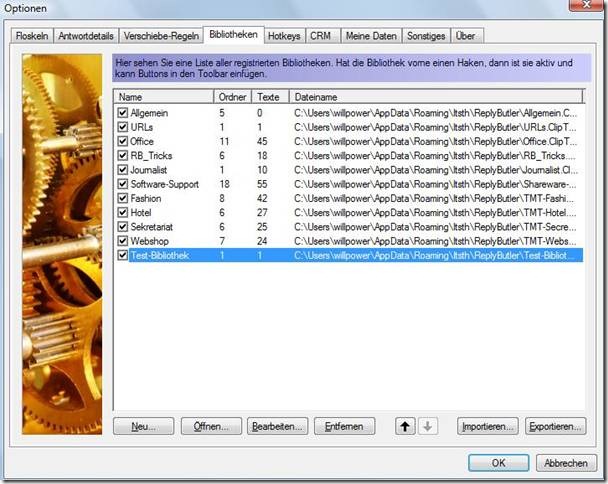
Task: Uncheck the Allgemein library checkbox
Action: pyautogui.click(x=123, y=113)
